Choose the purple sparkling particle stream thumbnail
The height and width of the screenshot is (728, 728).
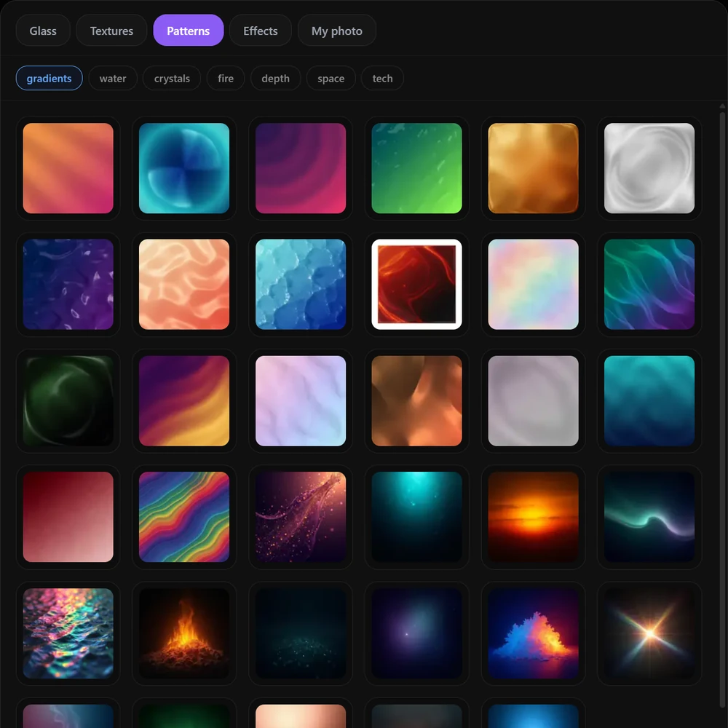[x=301, y=517]
